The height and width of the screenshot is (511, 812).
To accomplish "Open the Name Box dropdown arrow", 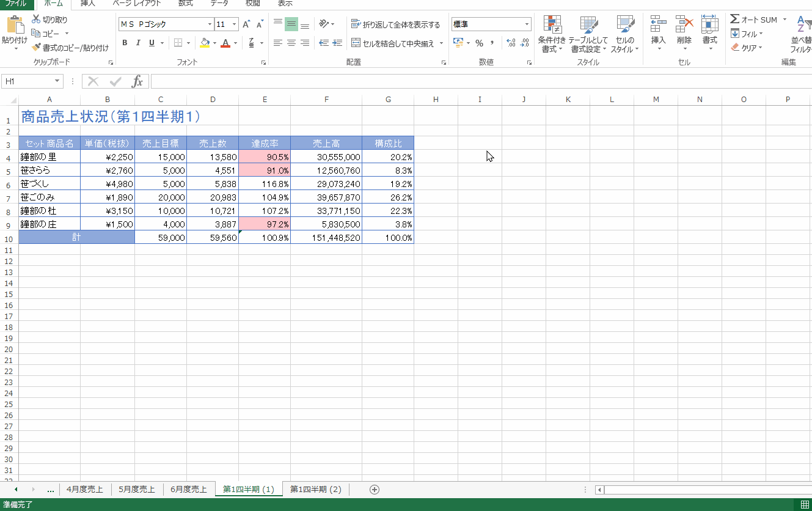I will click(57, 81).
